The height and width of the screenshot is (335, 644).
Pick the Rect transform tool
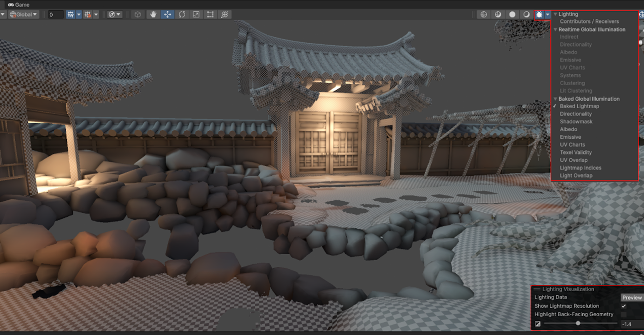tap(210, 14)
